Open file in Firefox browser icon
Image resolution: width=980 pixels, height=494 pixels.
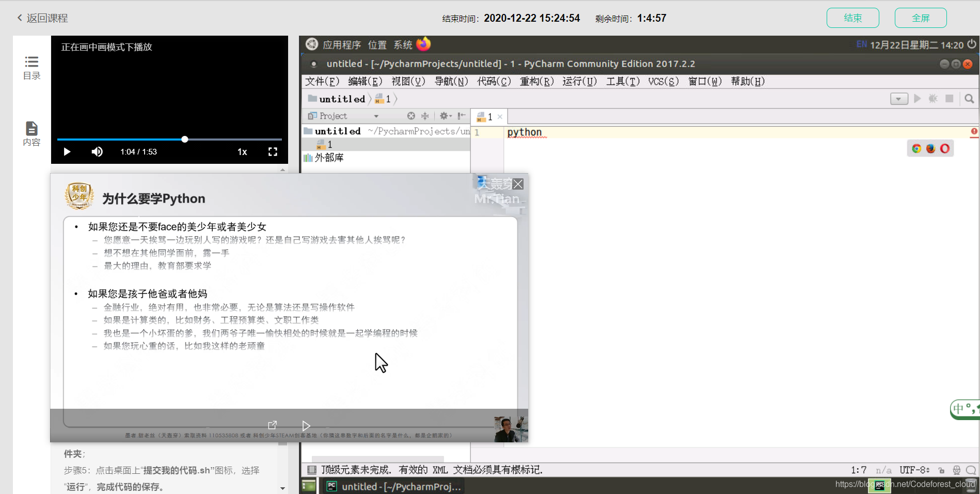(930, 149)
